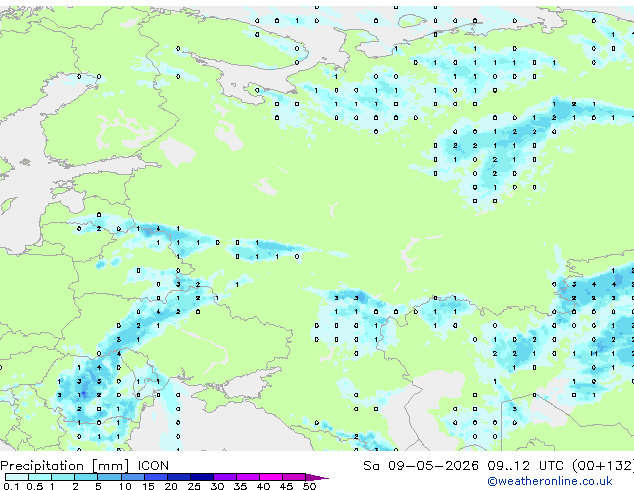Select the 45–50 mm legend color swatch

tap(294, 477)
